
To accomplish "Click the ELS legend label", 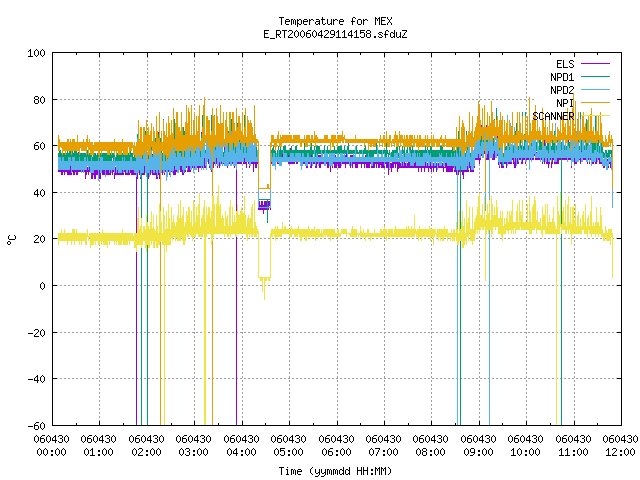I will [x=565, y=64].
